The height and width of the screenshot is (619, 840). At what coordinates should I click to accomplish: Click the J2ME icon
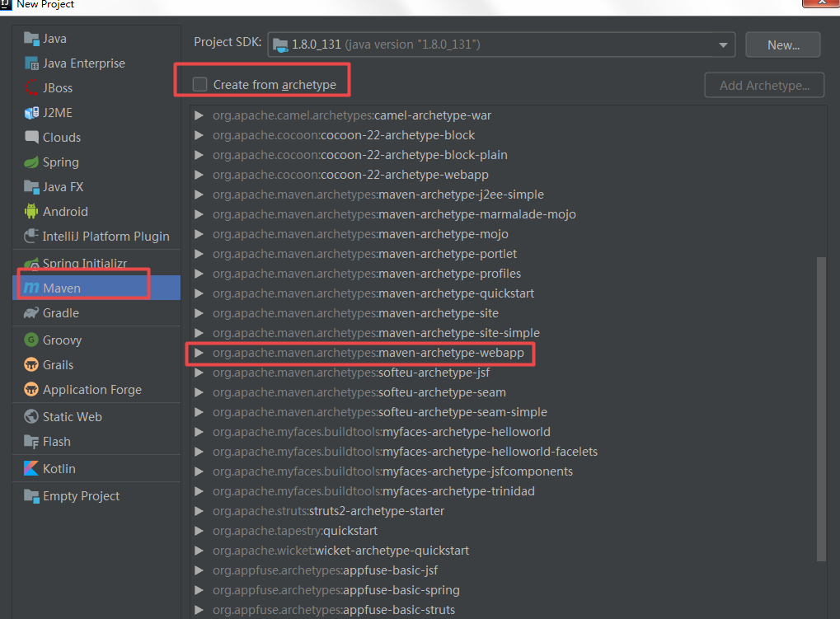[x=31, y=113]
